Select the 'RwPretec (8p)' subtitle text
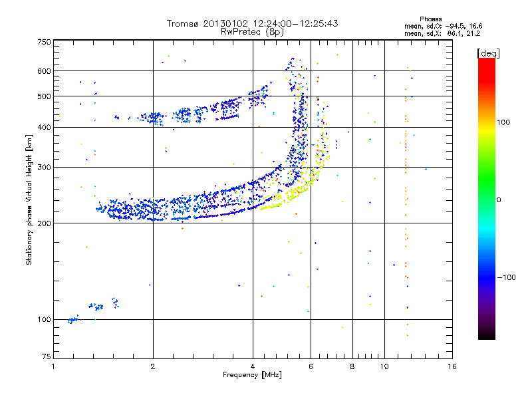The width and height of the screenshot is (532, 399). (252, 32)
